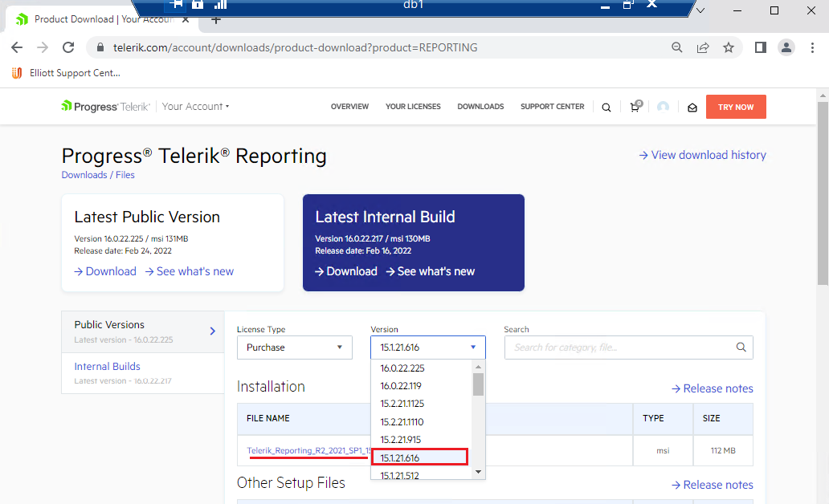Open Support Center

click(553, 106)
